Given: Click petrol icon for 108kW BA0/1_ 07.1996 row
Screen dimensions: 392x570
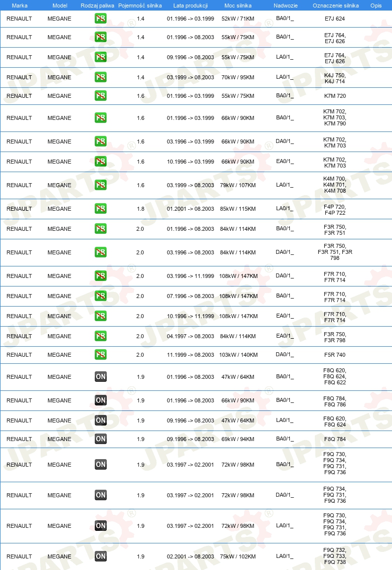Looking at the screenshot, I should click(x=101, y=296).
